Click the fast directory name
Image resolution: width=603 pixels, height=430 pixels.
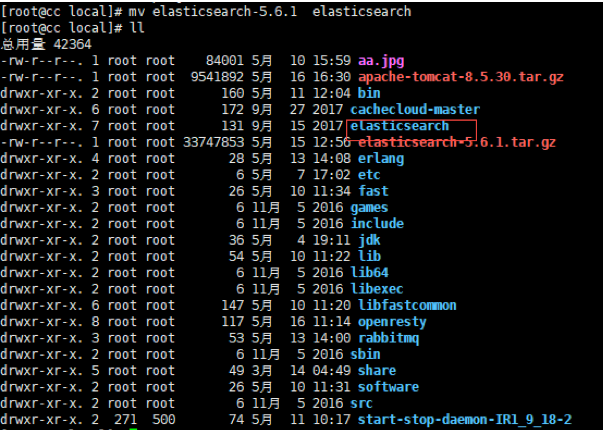click(373, 191)
